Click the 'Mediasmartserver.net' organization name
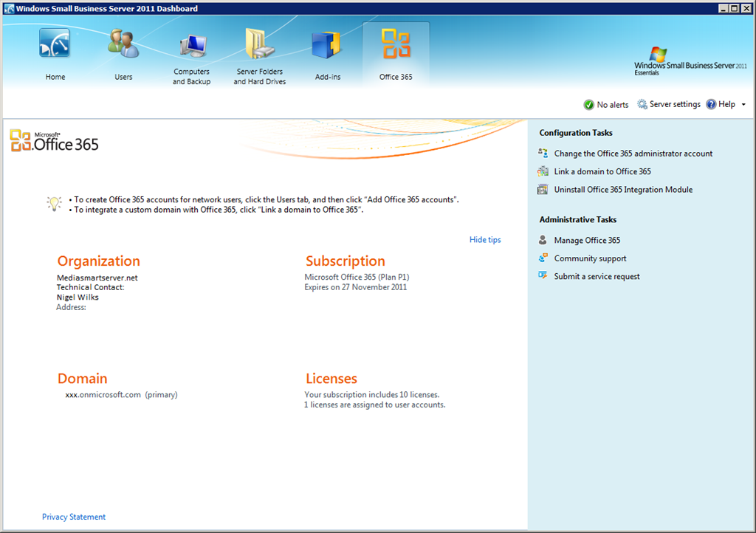The image size is (756, 533). click(97, 278)
